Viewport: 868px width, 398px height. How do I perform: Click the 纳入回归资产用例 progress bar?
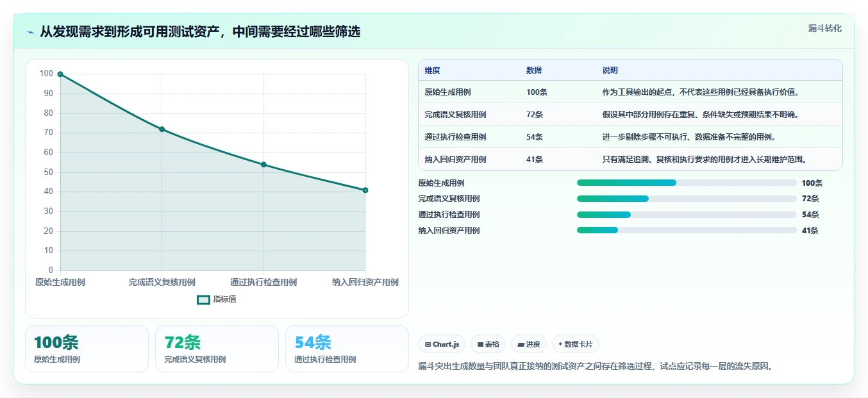tap(687, 231)
